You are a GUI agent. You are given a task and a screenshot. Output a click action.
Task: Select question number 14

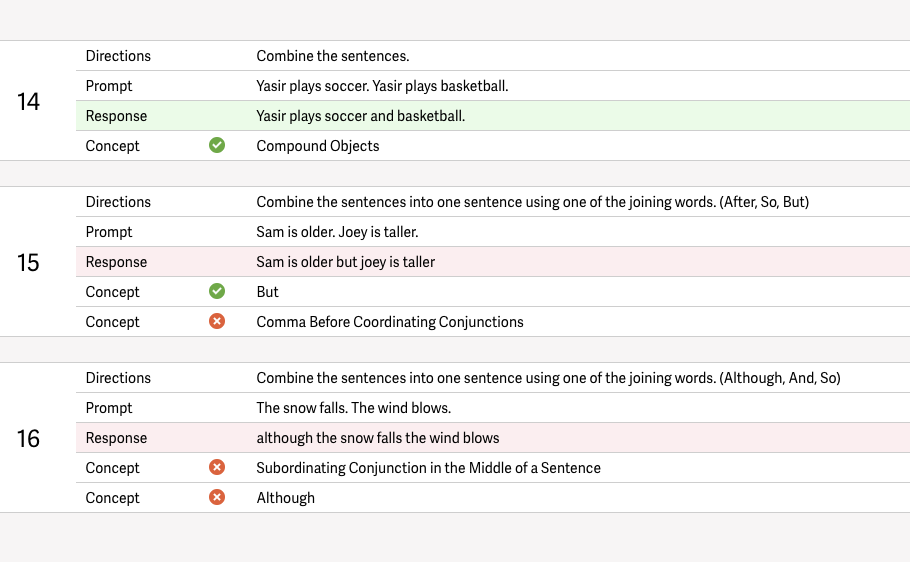coord(29,101)
